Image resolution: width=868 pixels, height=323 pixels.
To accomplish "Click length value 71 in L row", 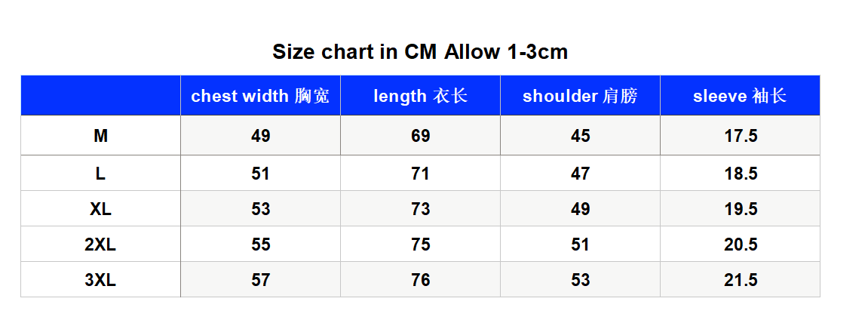I will (420, 174).
